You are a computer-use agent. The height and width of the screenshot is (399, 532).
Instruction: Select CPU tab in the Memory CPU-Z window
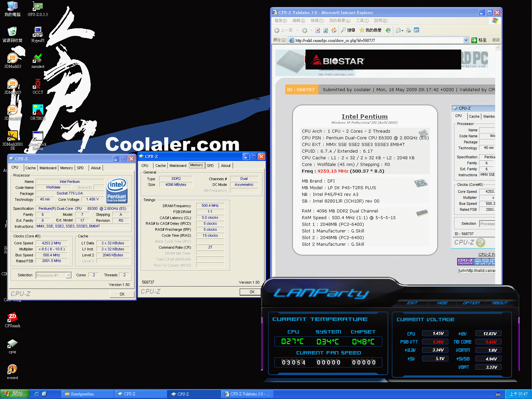coord(145,166)
